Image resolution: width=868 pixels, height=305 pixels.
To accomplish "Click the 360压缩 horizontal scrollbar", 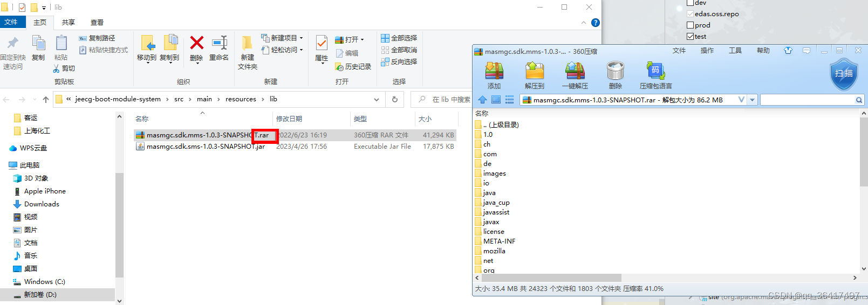I will click(x=551, y=278).
